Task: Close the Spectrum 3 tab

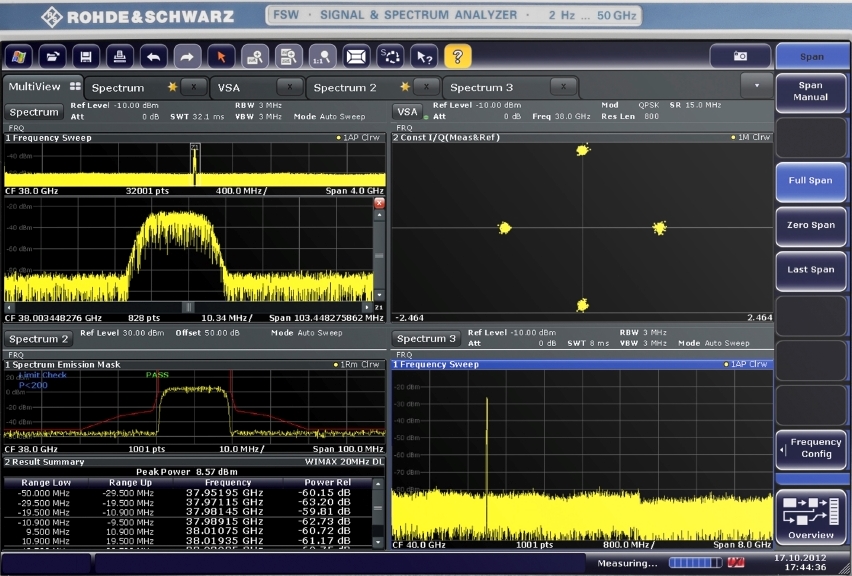Action: coord(563,87)
